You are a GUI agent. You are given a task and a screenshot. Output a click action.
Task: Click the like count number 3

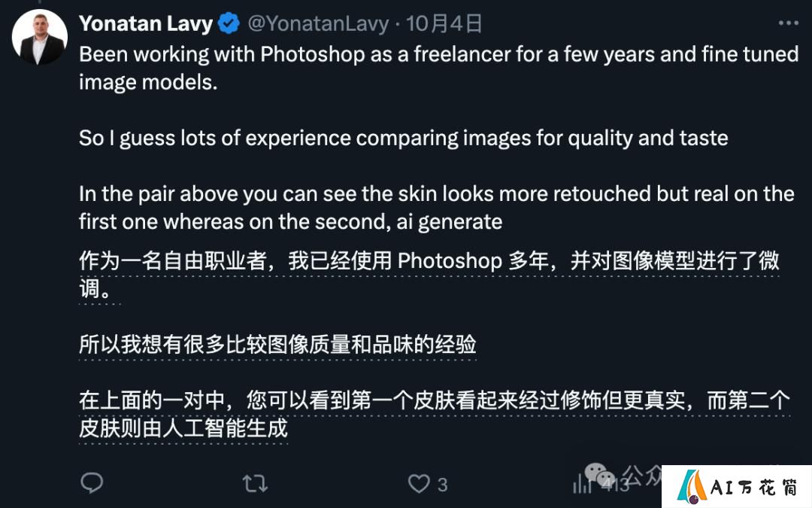[x=442, y=485]
